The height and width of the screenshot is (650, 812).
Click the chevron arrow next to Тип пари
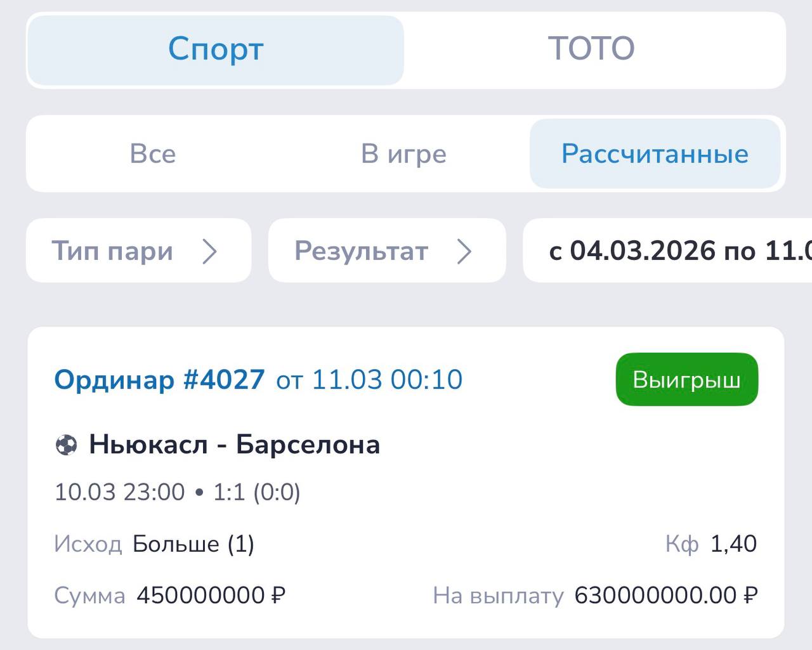(209, 251)
